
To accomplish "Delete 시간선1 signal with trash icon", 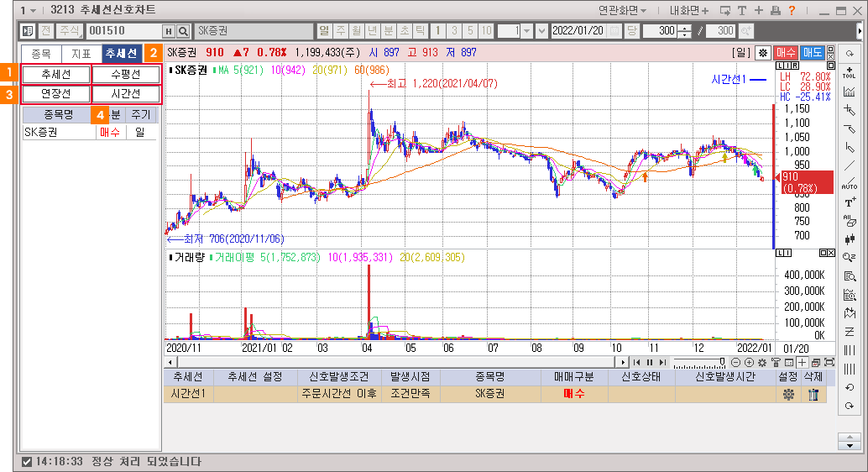I will click(x=813, y=394).
